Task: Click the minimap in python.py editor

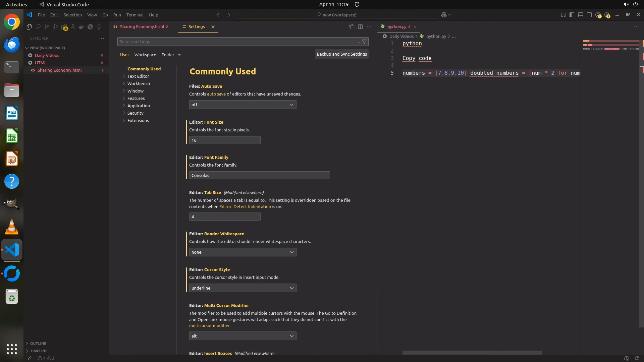Action: pos(611,46)
